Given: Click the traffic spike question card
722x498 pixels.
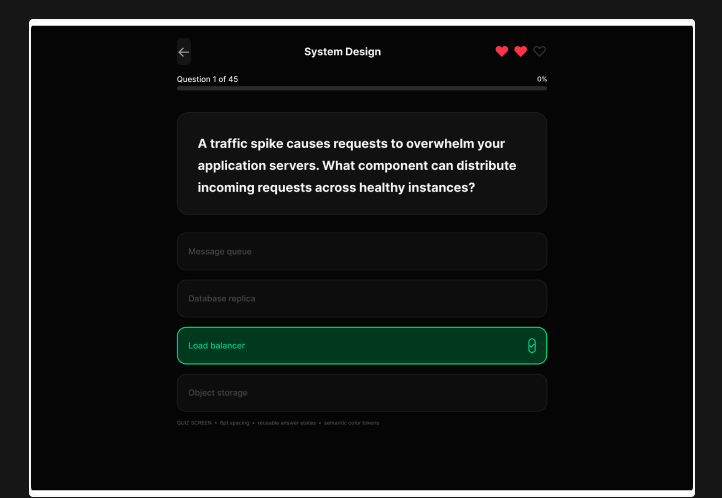Looking at the screenshot, I should (362, 163).
